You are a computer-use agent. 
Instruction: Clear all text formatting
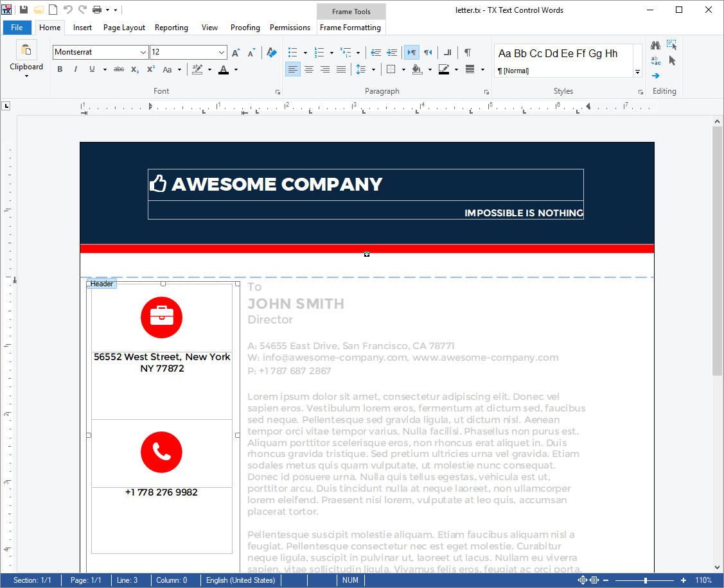[x=272, y=53]
